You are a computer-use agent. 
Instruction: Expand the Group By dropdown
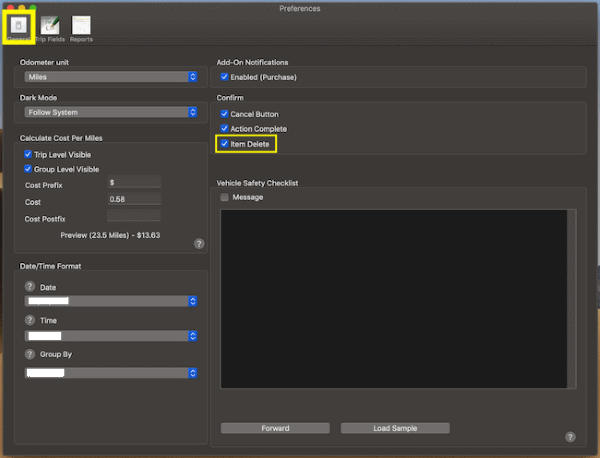[110, 373]
